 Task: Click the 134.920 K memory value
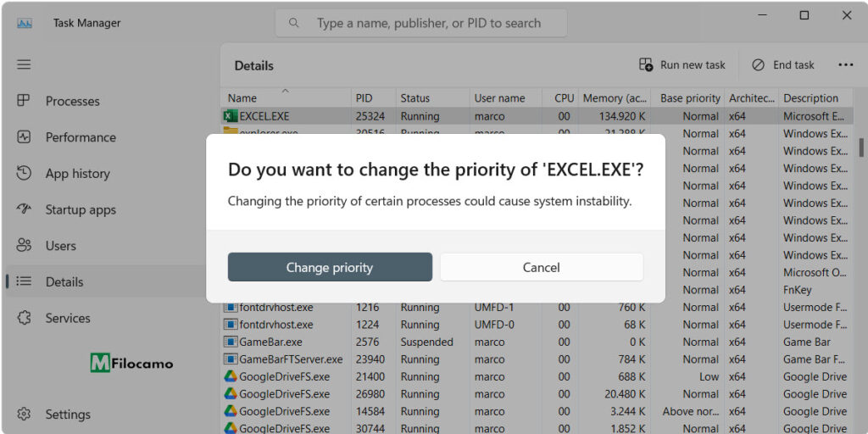click(623, 116)
